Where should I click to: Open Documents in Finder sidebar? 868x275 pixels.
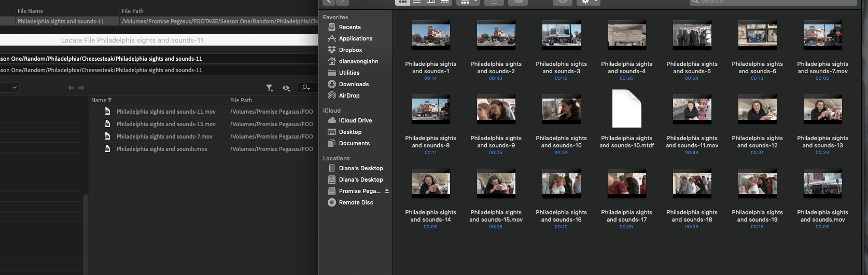click(354, 143)
